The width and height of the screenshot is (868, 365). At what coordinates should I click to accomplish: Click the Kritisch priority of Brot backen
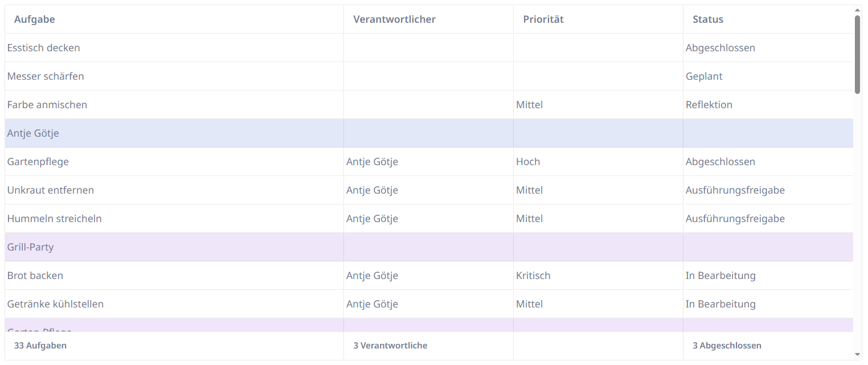pyautogui.click(x=533, y=275)
